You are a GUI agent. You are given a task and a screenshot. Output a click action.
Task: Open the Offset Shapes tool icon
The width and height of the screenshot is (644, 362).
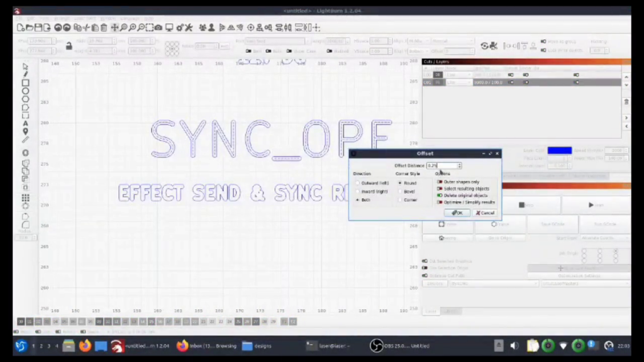coord(25,153)
